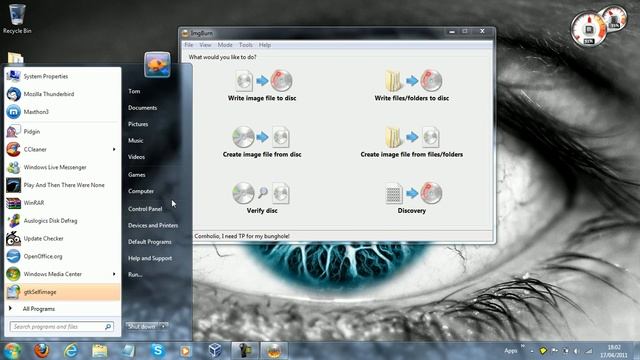This screenshot has height=360, width=640.
Task: Launch Maxthon3 browser
Action: point(62,111)
